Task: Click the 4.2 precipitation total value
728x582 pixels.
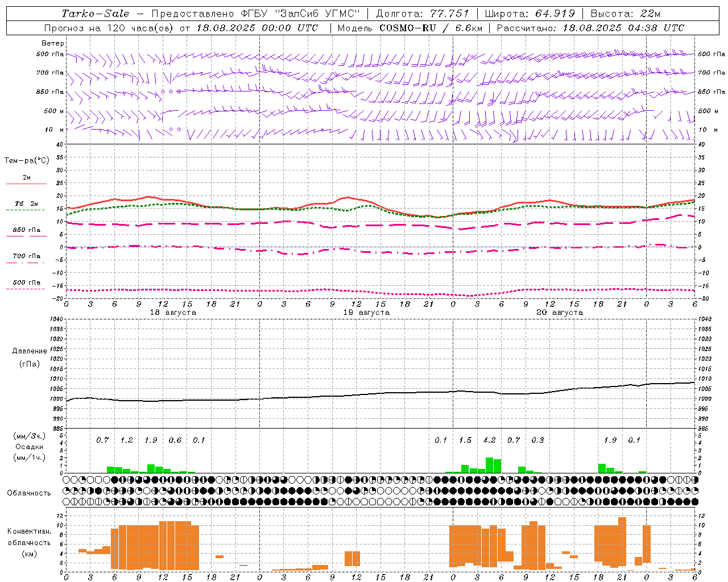Action: click(x=489, y=440)
